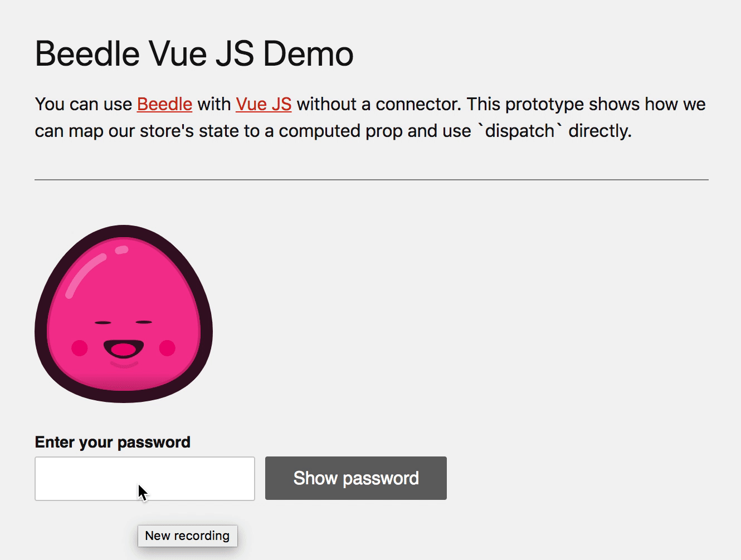Click the mascot's right closed eye
Viewport: 741px width, 560px height.
tap(144, 322)
